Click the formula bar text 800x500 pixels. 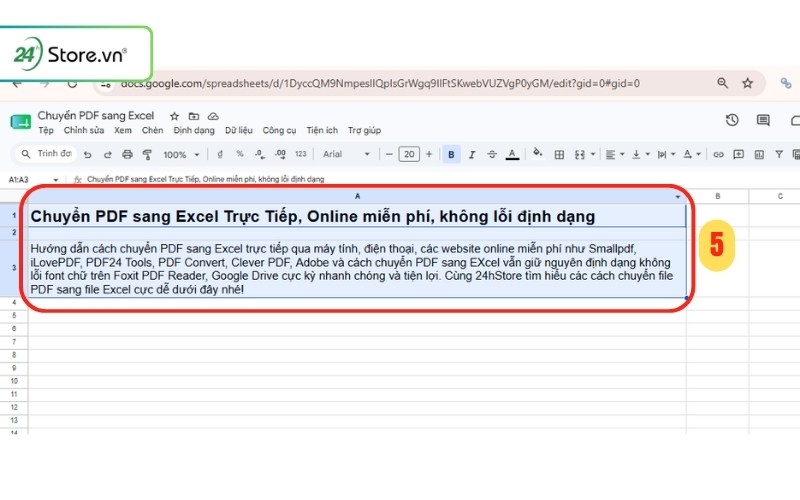coord(206,179)
